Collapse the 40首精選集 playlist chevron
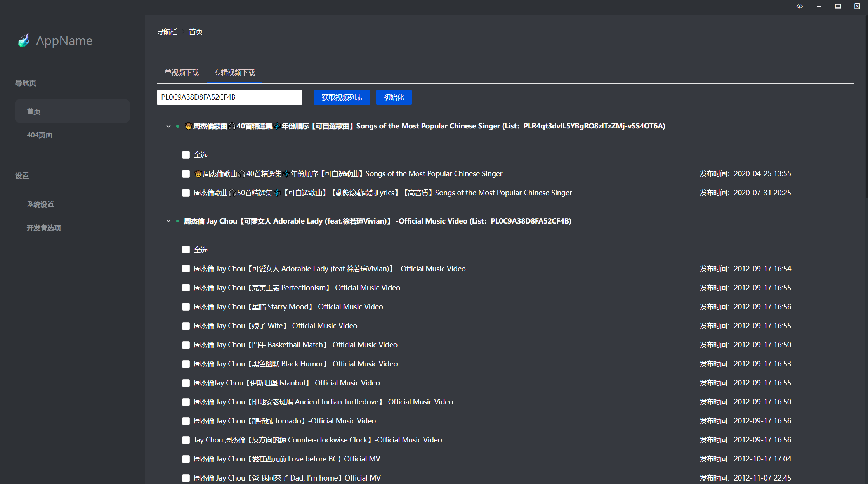The height and width of the screenshot is (484, 868). click(x=168, y=126)
